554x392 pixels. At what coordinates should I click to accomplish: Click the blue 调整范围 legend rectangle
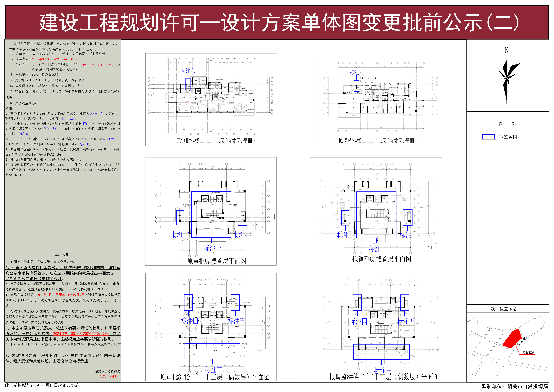point(488,137)
